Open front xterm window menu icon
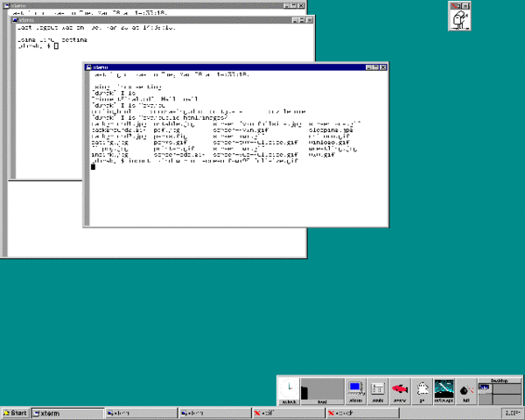Screen dimensions: 525x420 88,67
